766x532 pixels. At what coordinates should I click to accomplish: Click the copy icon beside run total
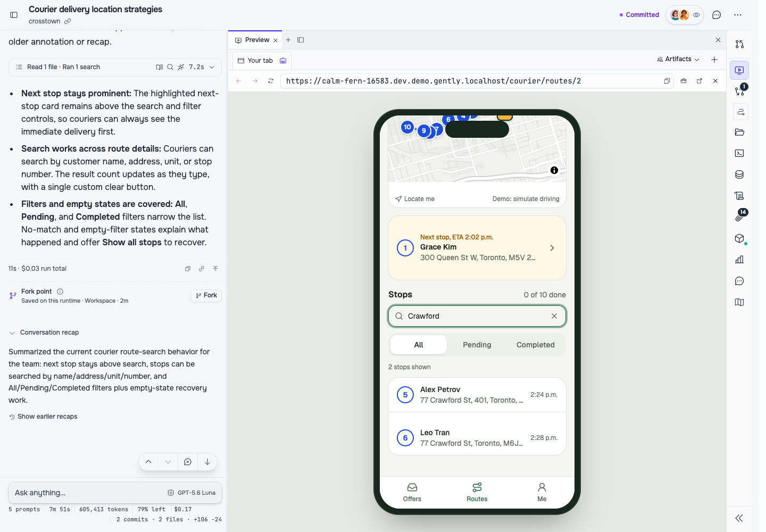[188, 269]
